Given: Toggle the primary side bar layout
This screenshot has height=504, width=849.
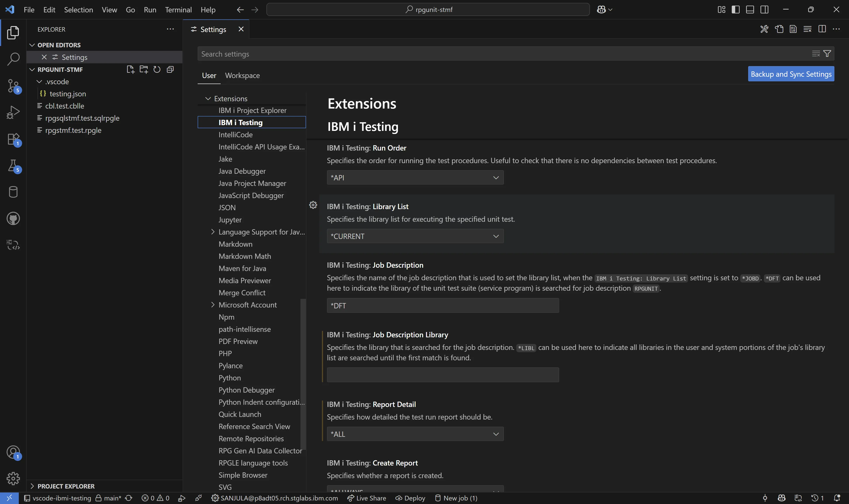Looking at the screenshot, I should (x=736, y=10).
